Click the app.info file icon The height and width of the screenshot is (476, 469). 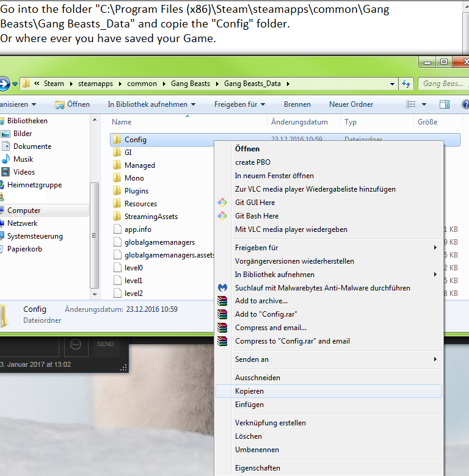pyautogui.click(x=117, y=229)
